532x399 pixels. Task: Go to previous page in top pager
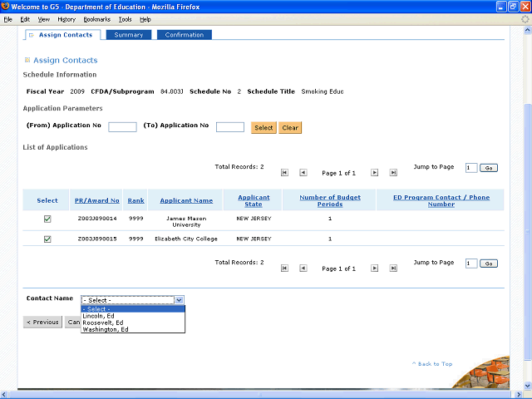coord(303,173)
